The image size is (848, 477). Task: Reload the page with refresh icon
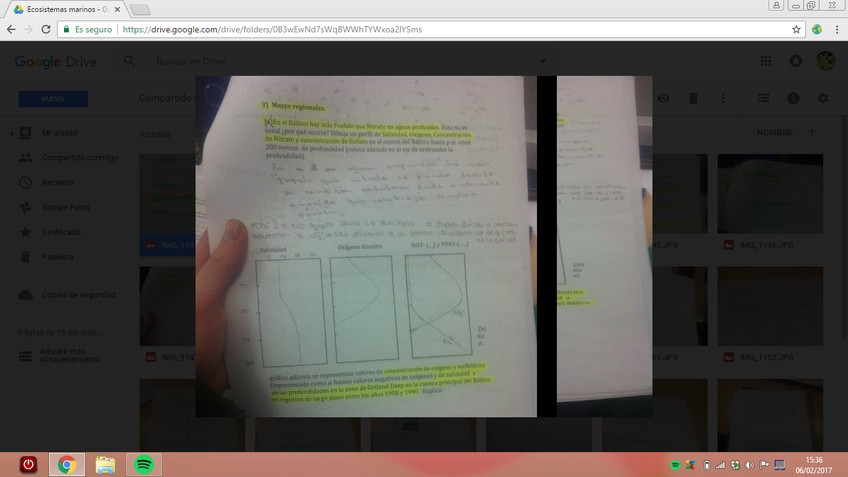point(46,30)
